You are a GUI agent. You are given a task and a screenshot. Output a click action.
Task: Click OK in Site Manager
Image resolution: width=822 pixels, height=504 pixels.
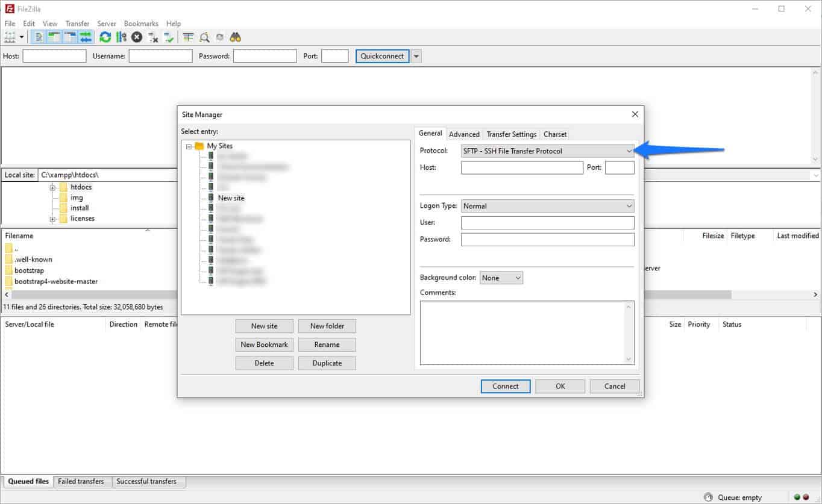tap(560, 387)
